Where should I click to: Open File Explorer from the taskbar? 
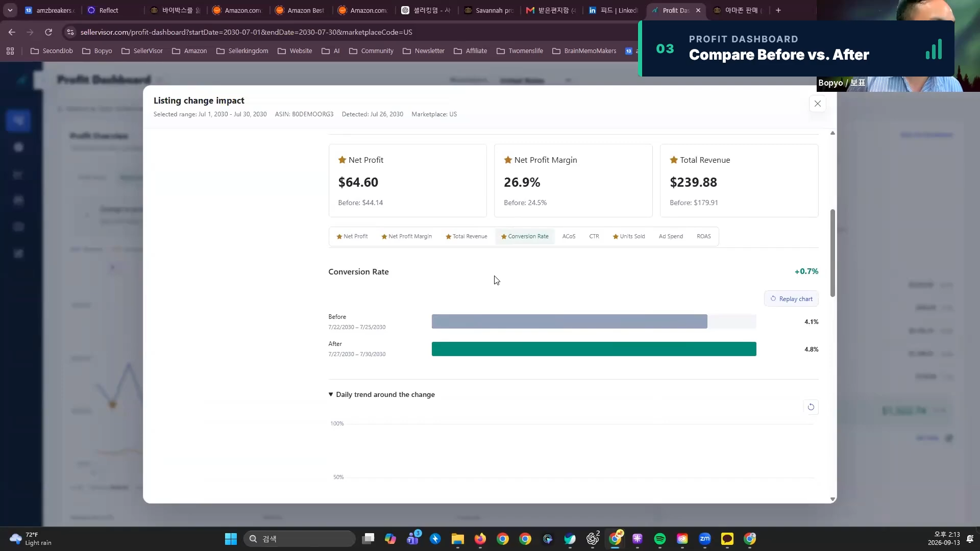click(x=457, y=539)
